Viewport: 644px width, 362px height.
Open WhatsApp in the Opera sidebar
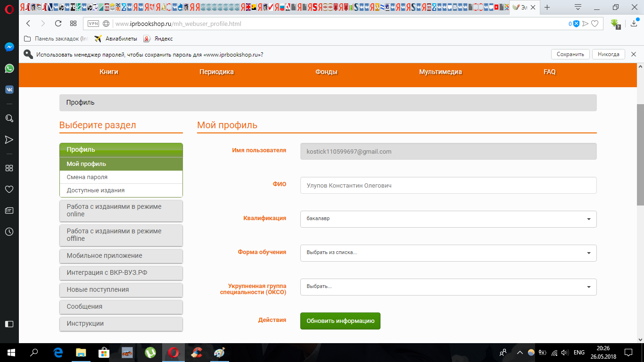[x=9, y=69]
